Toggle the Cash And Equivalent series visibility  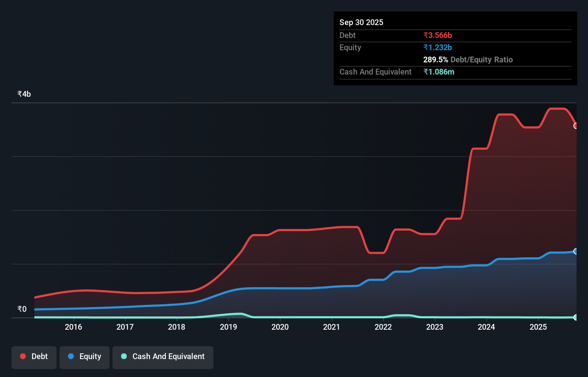(163, 357)
